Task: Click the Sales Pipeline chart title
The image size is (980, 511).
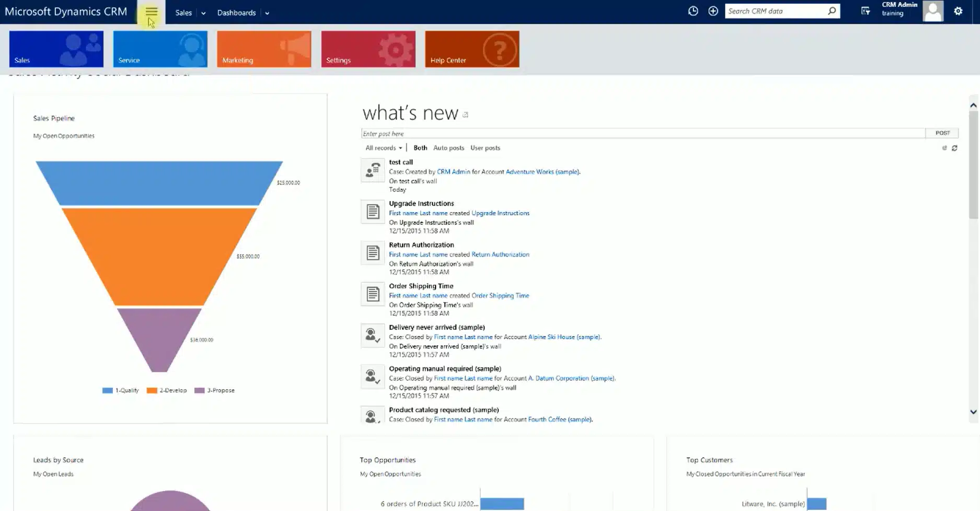Action: pyautogui.click(x=54, y=118)
